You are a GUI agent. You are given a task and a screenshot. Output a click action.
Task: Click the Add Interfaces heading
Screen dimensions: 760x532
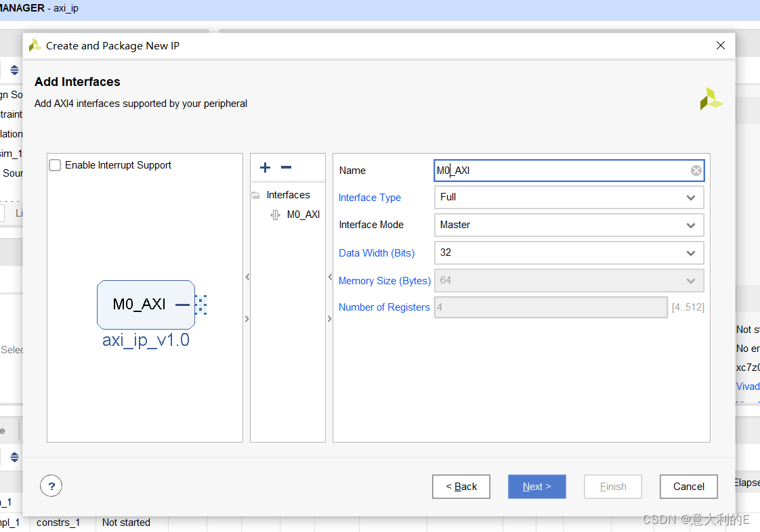[x=77, y=82]
